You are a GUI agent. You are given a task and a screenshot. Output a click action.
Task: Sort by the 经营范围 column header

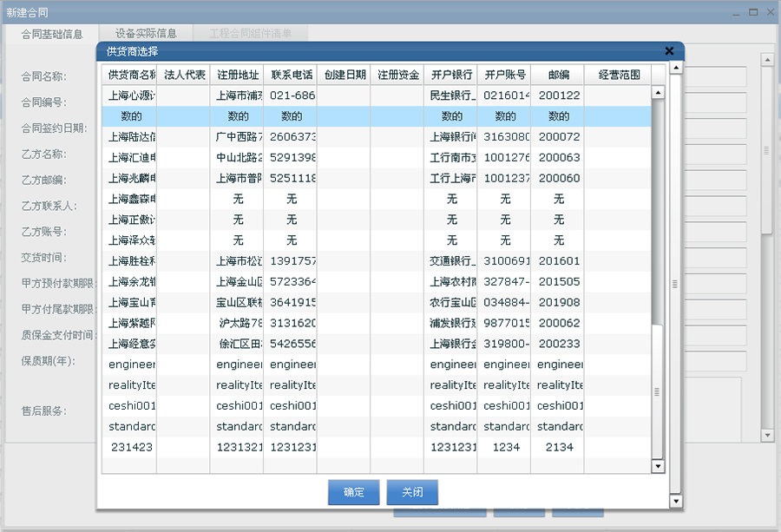[619, 74]
